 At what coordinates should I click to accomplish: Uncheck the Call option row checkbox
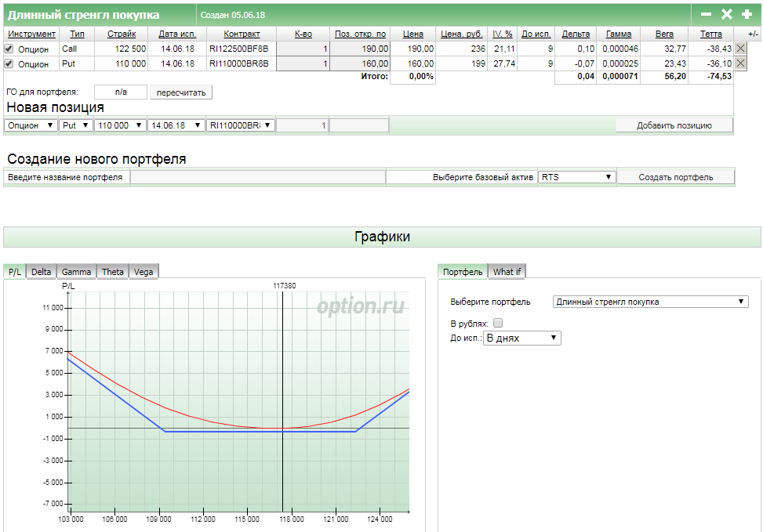[9, 49]
